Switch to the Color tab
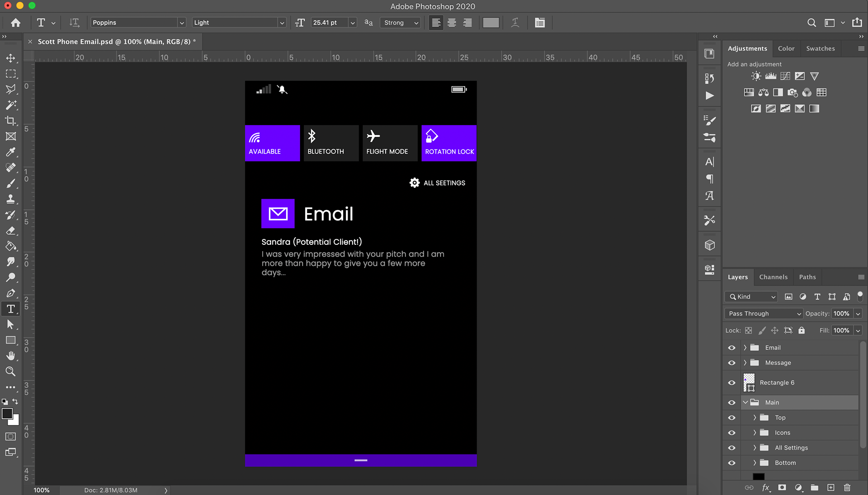The height and width of the screenshot is (495, 868). 786,48
